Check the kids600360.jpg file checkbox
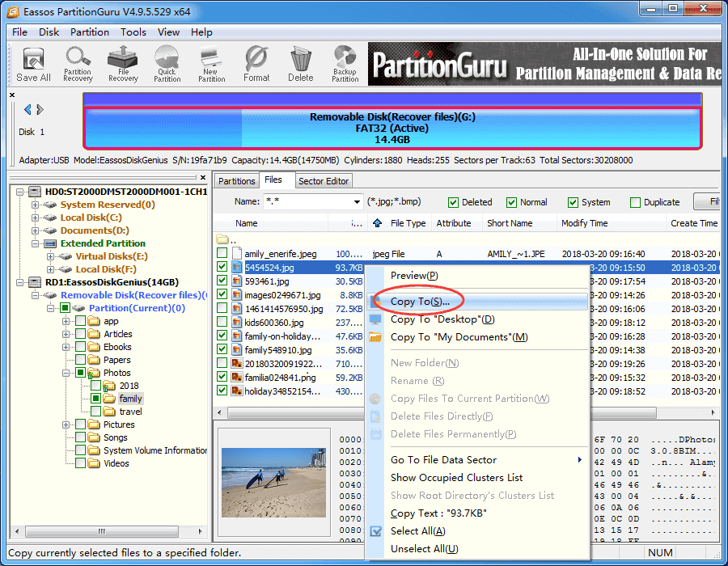This screenshot has height=566, width=728. click(222, 322)
